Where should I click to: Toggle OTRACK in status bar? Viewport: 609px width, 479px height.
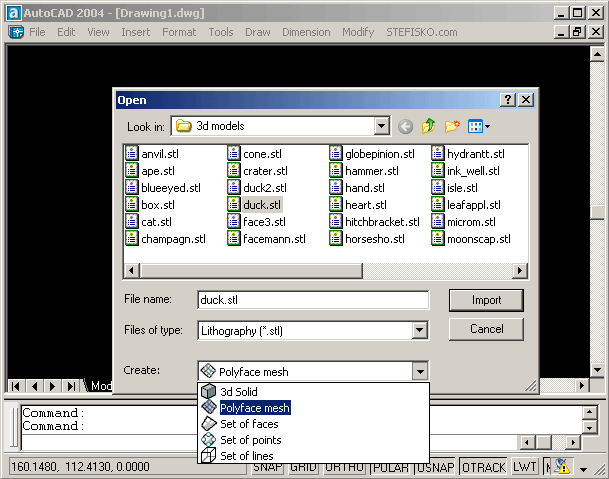(484, 467)
